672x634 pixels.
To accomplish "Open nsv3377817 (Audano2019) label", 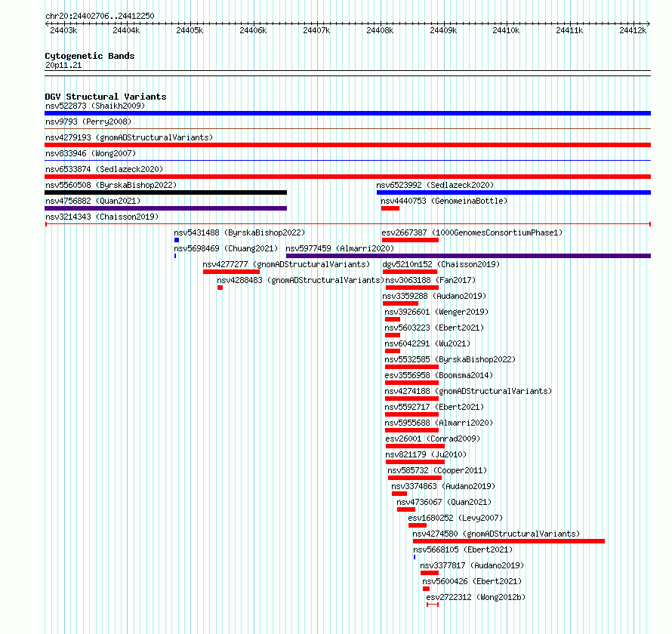I will tap(472, 565).
